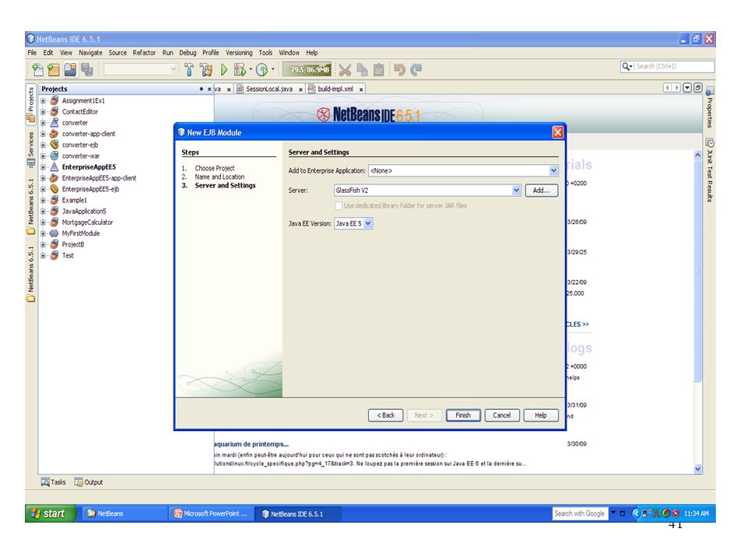Click the Clean and Build icon
This screenshot has width=747, height=560.
(x=206, y=70)
